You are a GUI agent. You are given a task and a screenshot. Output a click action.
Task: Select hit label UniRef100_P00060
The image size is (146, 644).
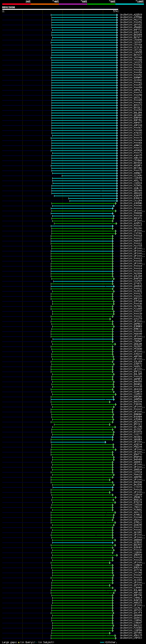coord(131,70)
